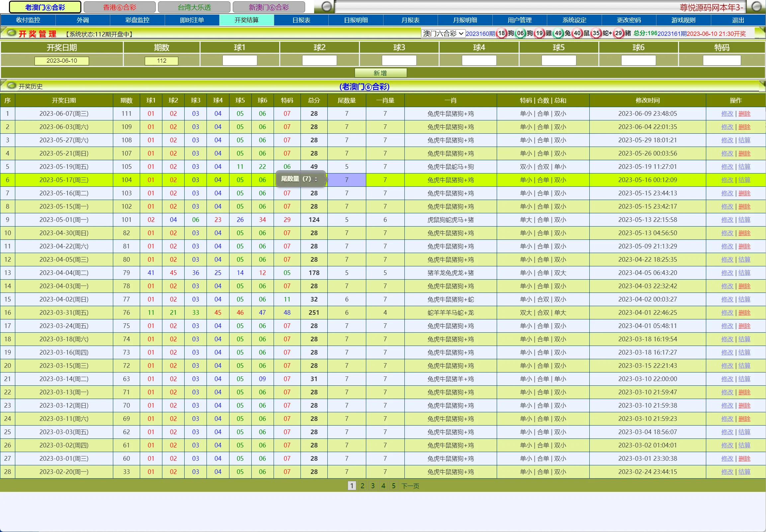The width and height of the screenshot is (766, 532).
Task: Click the green ball 06 icon
Action: 520,33
